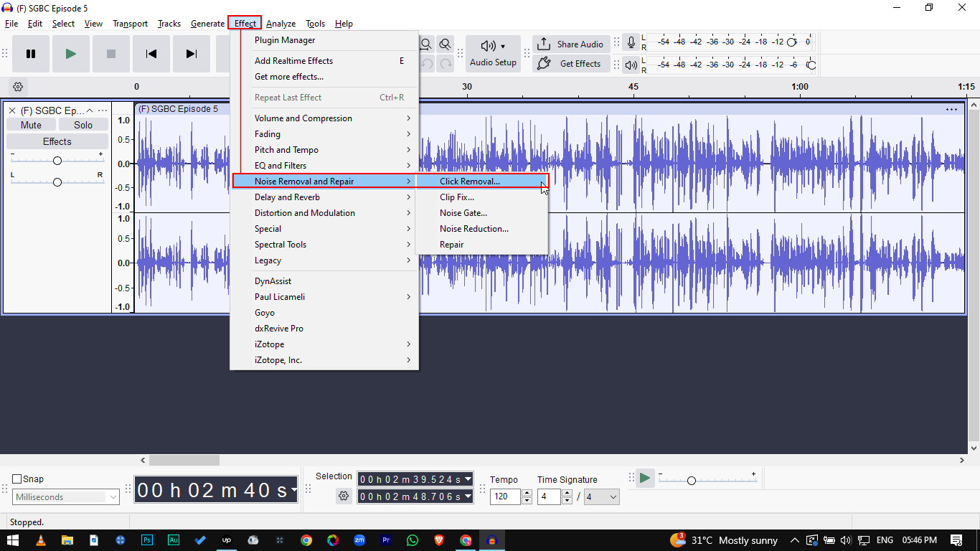Skip to end of the track
This screenshot has height=551, width=980.
coord(191,54)
